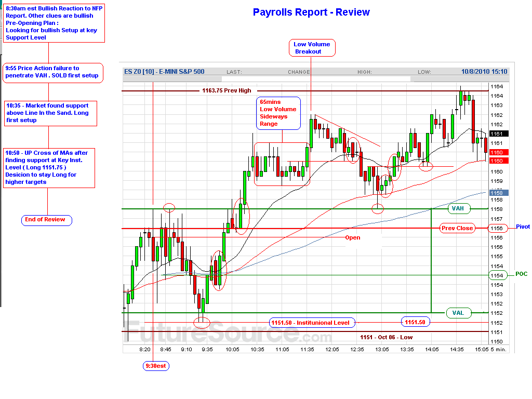Click the '1159' price axis label
The image size is (532, 399).
point(496,181)
